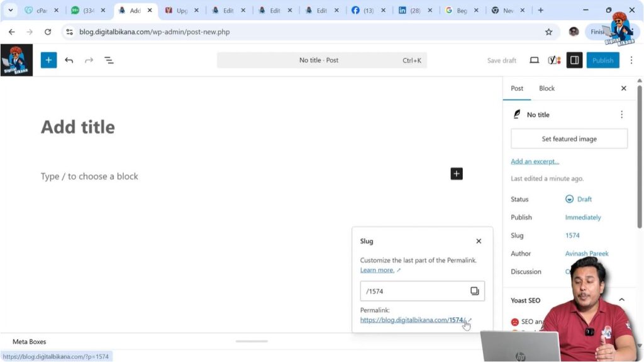Close the Slug popover
644x362 pixels.
479,241
